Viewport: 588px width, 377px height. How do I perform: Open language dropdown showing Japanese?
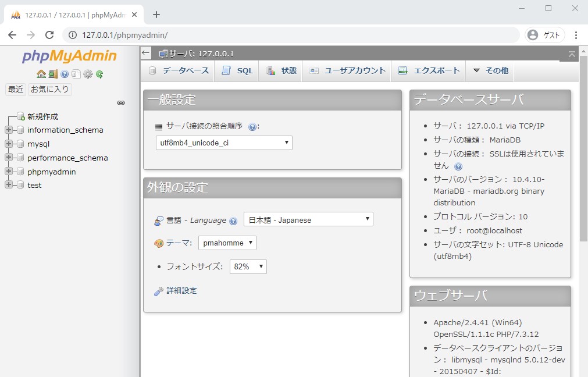[308, 219]
